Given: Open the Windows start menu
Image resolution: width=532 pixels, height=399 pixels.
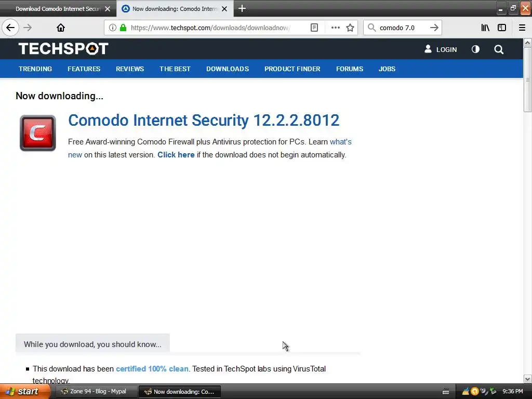Looking at the screenshot, I should [x=24, y=391].
